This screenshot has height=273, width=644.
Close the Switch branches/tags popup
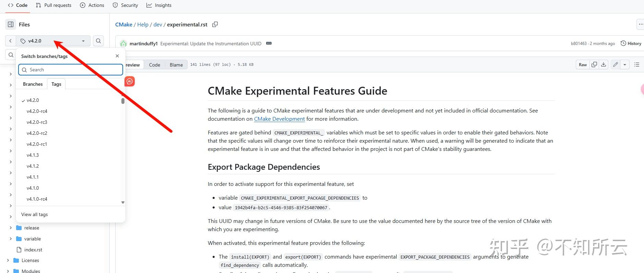coord(117,56)
